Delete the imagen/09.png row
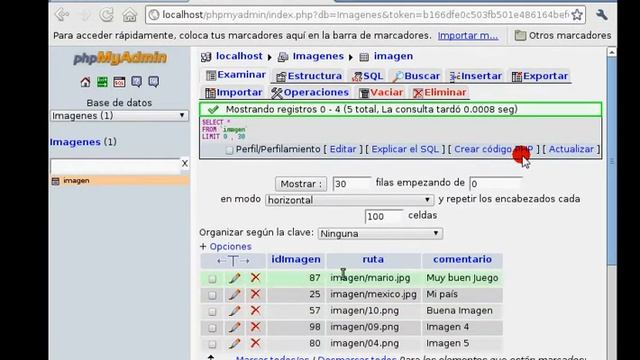Viewport: 640px width, 360px height. pos(256,327)
